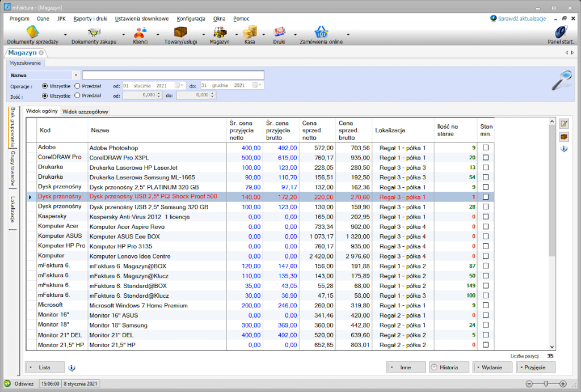Click the Odśwież refresh icon

pos(7,383)
